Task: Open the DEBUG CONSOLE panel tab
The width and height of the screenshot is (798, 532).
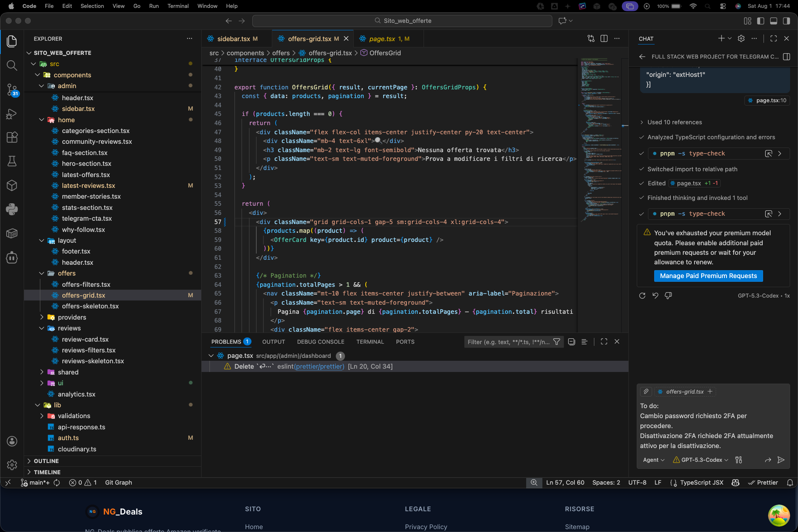Action: click(320, 342)
